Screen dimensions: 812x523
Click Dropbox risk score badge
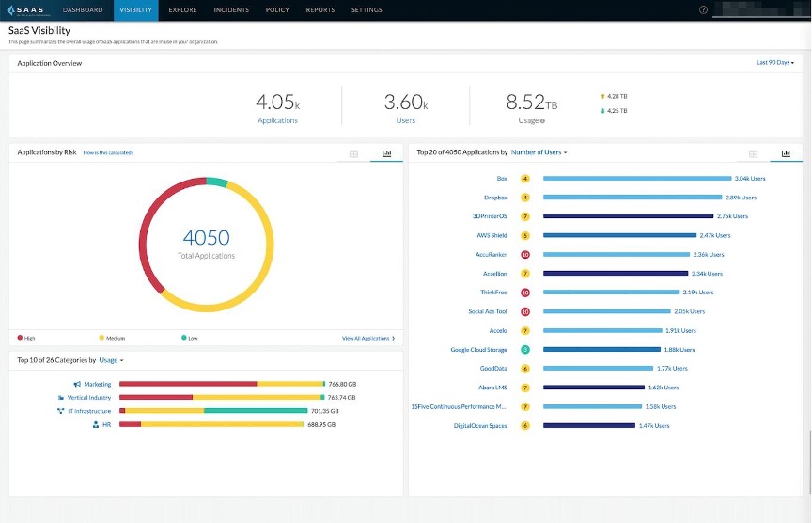(525, 198)
